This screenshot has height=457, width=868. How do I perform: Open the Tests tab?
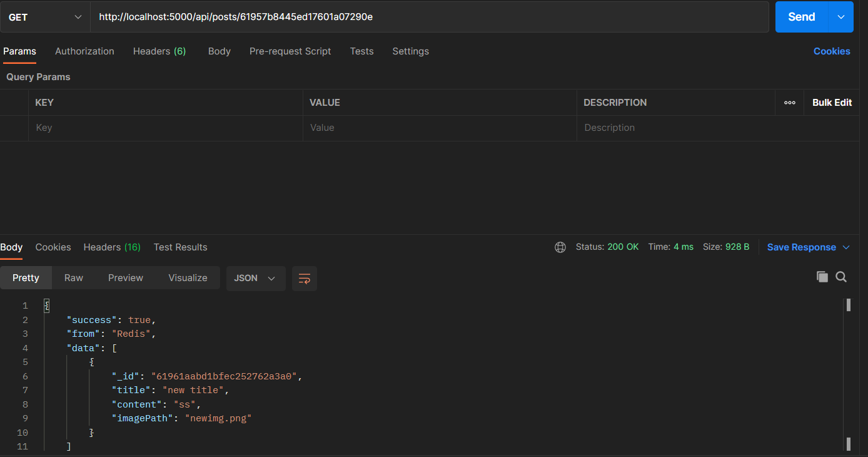click(361, 51)
